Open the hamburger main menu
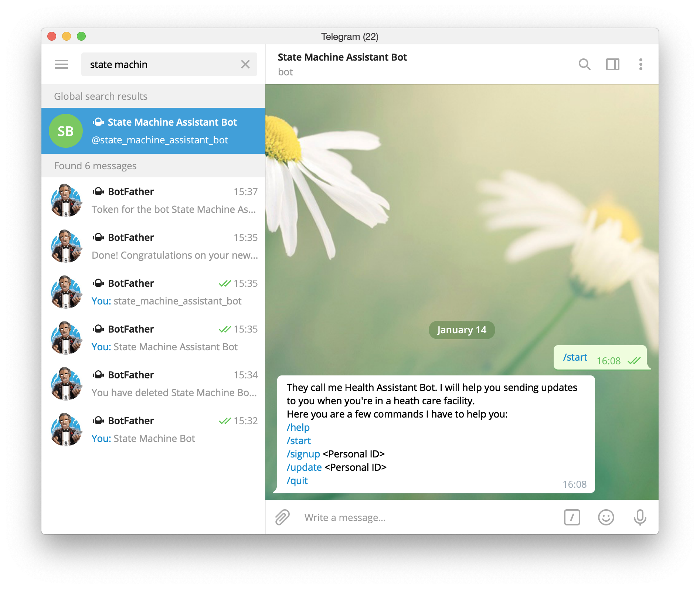700x589 pixels. point(61,64)
